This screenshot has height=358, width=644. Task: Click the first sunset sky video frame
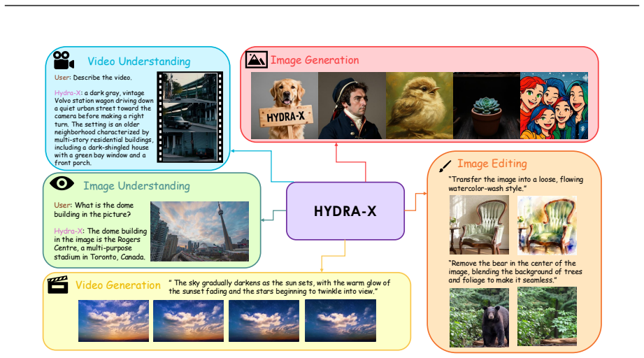(114, 321)
